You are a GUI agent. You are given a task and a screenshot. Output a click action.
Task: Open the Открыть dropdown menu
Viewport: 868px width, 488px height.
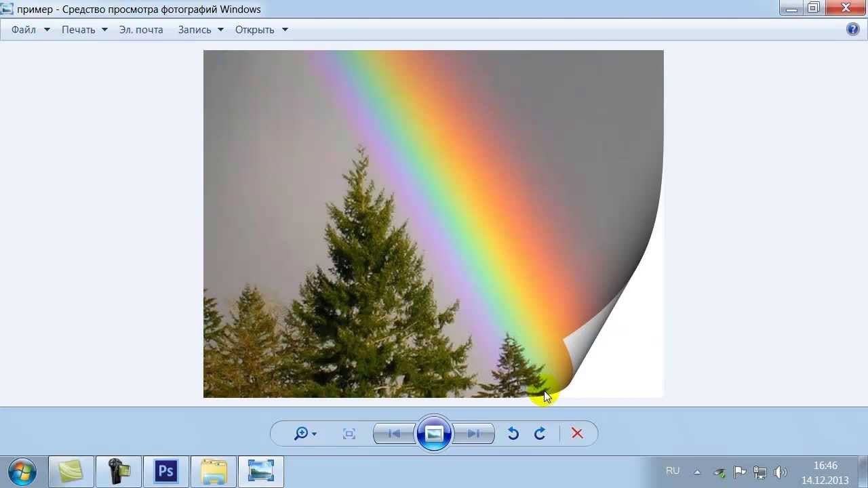click(261, 30)
